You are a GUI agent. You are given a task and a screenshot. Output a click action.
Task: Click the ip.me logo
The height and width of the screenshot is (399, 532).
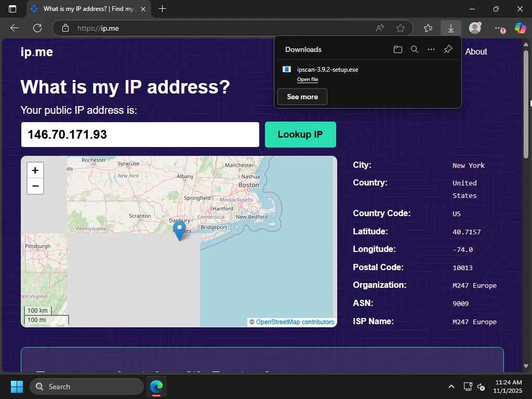[x=37, y=52]
